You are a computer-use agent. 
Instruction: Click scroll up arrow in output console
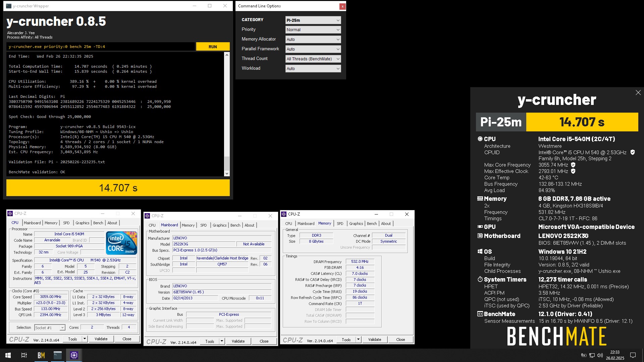227,55
